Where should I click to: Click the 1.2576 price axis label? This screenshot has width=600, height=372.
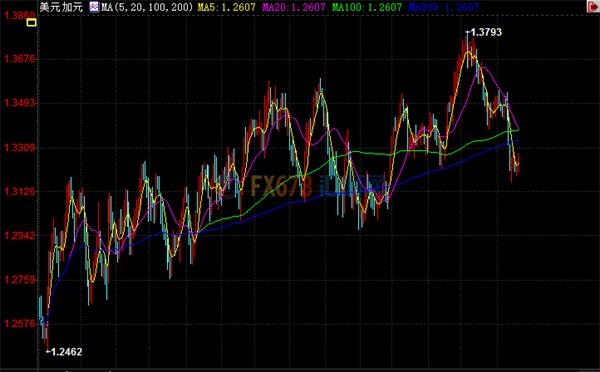20,324
